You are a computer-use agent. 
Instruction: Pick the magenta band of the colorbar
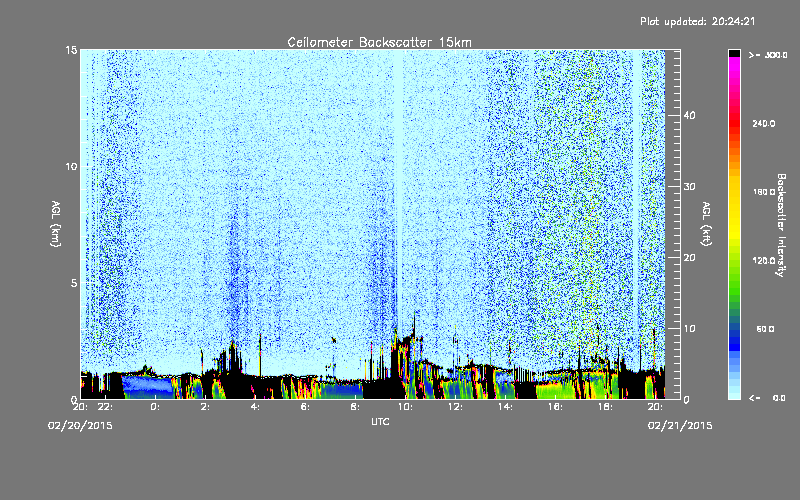(x=734, y=64)
